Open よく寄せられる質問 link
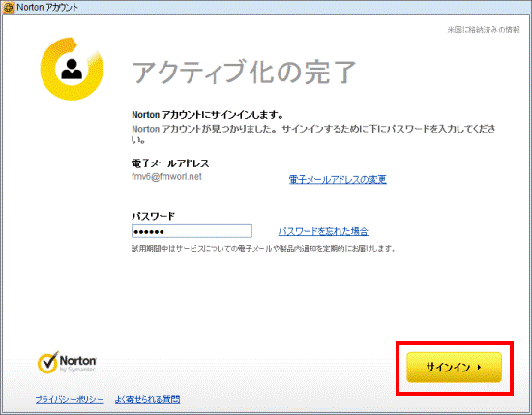The height and width of the screenshot is (415, 532). coord(147,400)
